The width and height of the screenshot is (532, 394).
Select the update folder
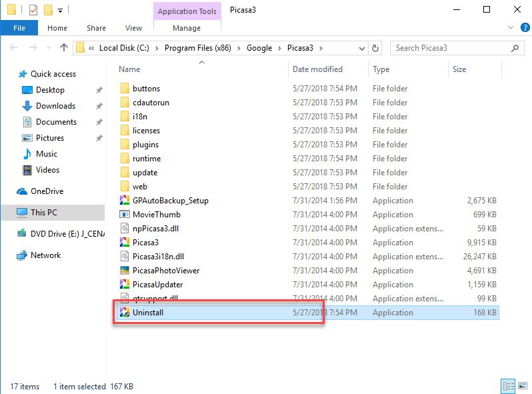coord(145,173)
